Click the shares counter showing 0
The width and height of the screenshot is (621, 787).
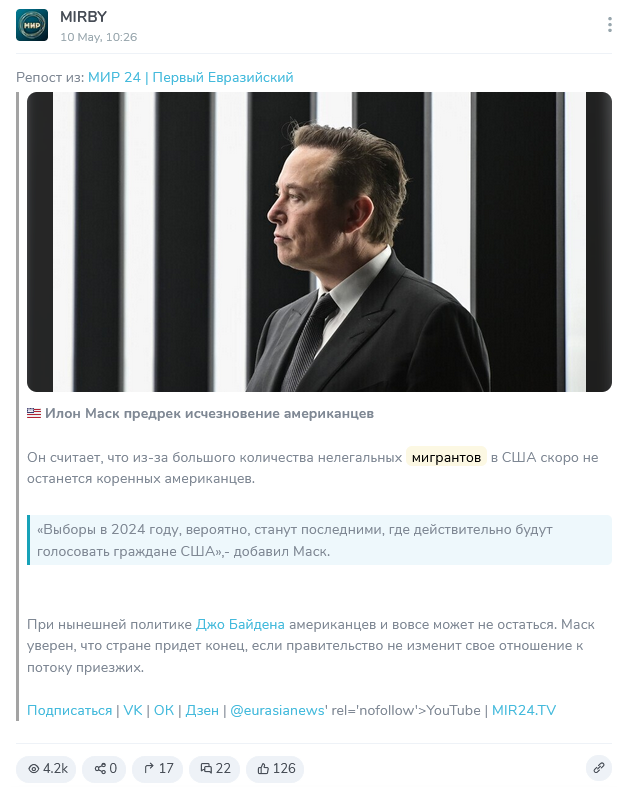click(106, 769)
